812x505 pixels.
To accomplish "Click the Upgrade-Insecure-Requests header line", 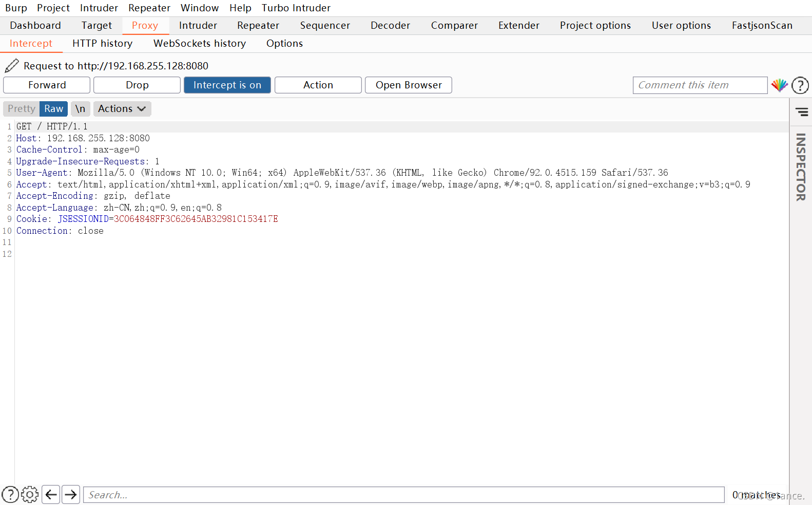I will (x=88, y=161).
